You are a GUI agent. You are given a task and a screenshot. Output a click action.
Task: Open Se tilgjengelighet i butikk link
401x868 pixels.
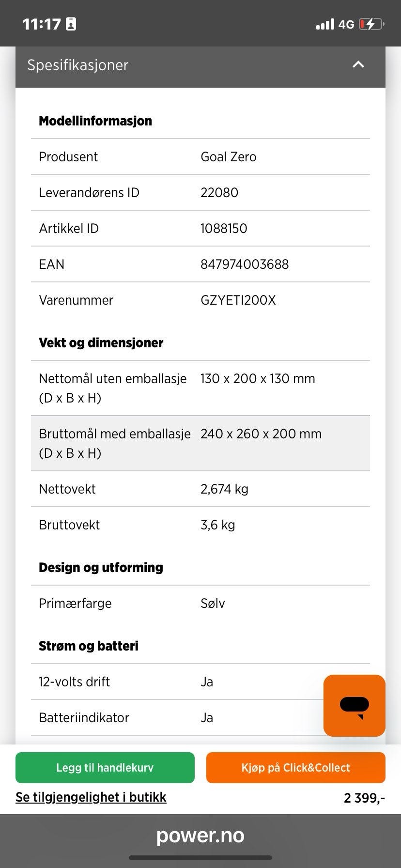[x=91, y=797]
